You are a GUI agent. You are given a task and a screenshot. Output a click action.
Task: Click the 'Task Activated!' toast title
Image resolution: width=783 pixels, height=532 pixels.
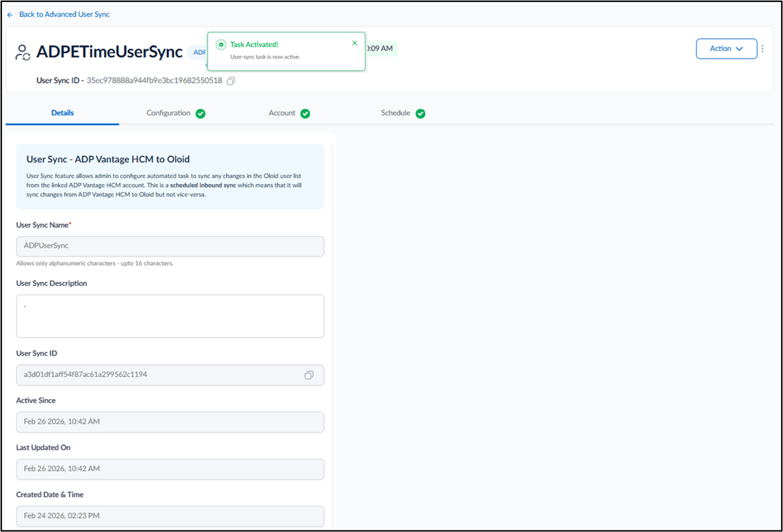pyautogui.click(x=254, y=45)
